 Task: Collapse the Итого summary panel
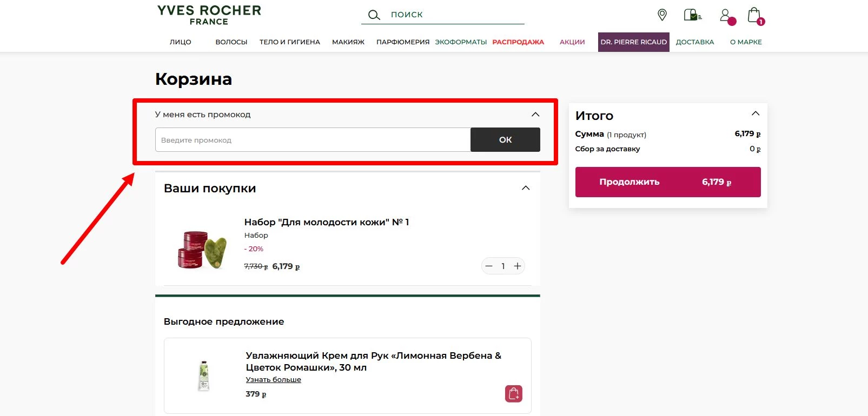pyautogui.click(x=755, y=113)
